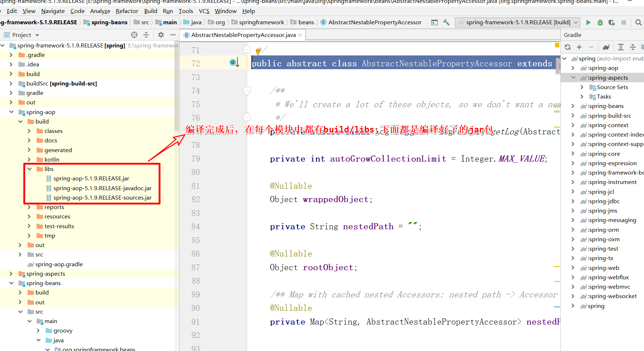This screenshot has height=351, width=644.
Task: Expand :spring-webmvc in Gradle panel
Action: [573, 287]
